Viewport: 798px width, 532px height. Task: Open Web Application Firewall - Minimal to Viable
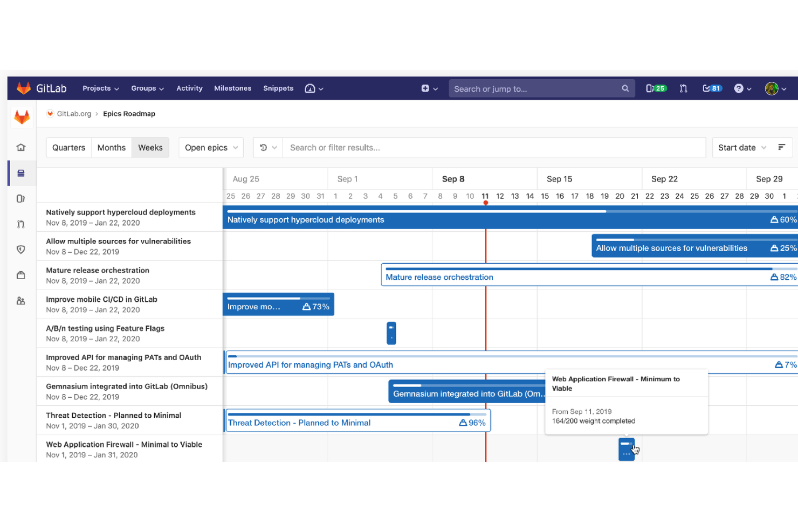124,445
